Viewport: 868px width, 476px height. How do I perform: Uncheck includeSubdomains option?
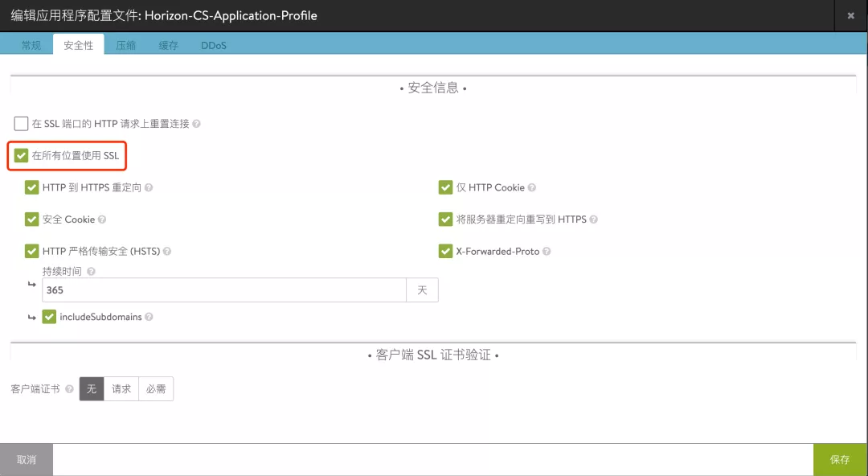49,317
